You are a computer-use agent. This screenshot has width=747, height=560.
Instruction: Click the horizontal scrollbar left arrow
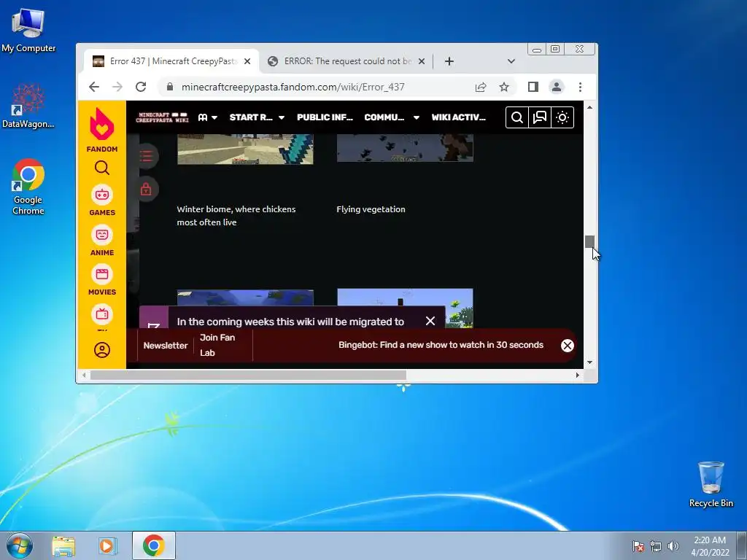tap(84, 376)
